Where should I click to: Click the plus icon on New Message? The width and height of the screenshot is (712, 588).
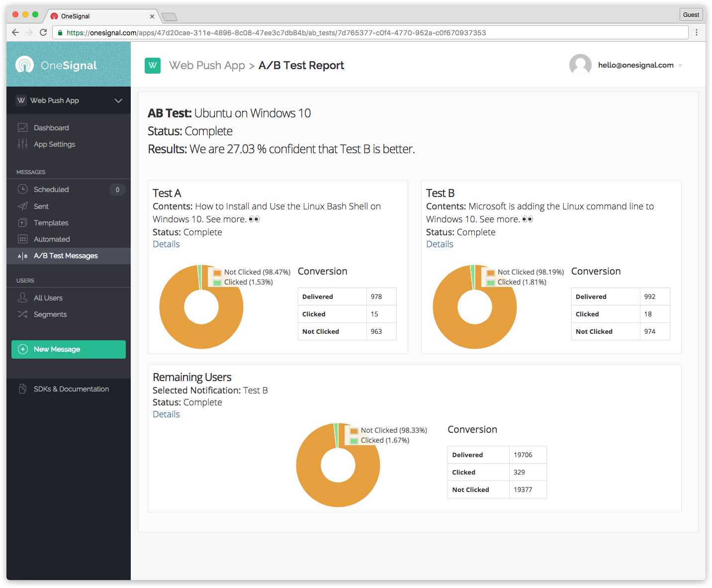(x=23, y=349)
